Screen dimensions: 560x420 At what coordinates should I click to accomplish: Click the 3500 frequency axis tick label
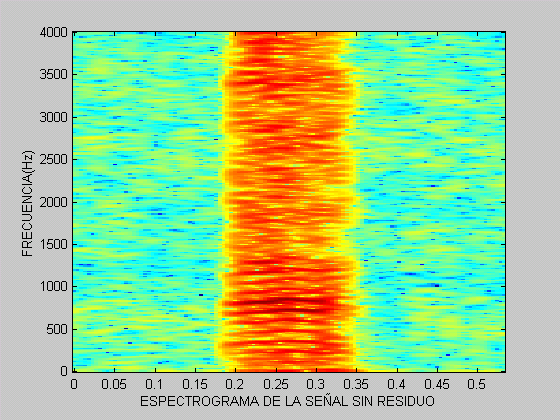pyautogui.click(x=54, y=75)
